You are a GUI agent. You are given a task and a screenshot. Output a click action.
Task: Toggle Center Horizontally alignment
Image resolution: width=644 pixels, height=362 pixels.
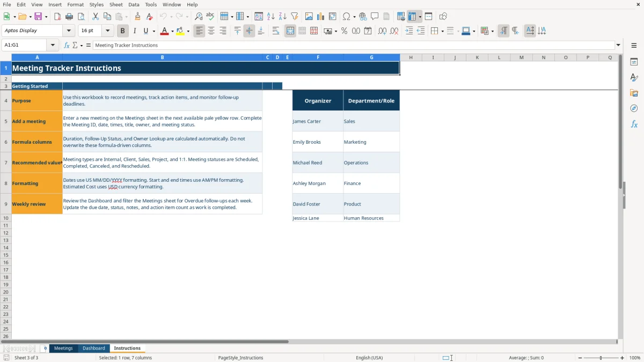[x=211, y=31]
